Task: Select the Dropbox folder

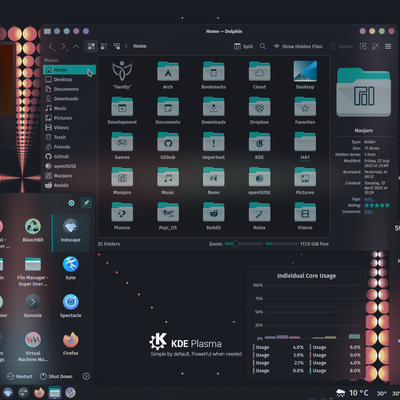Action: [x=259, y=110]
